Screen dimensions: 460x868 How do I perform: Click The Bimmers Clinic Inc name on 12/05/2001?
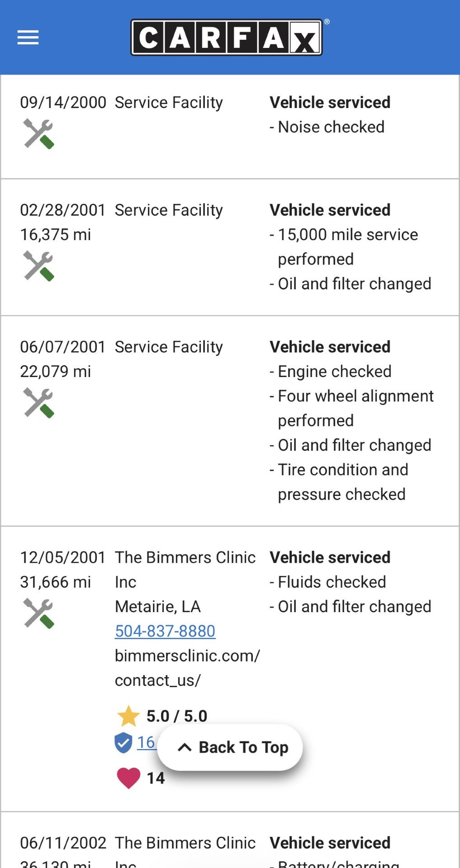click(x=185, y=558)
